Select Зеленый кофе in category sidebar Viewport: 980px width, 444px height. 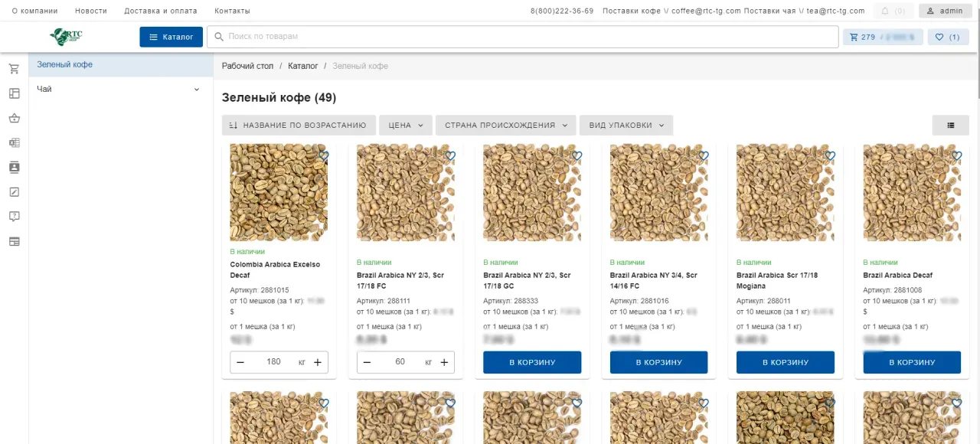point(65,65)
